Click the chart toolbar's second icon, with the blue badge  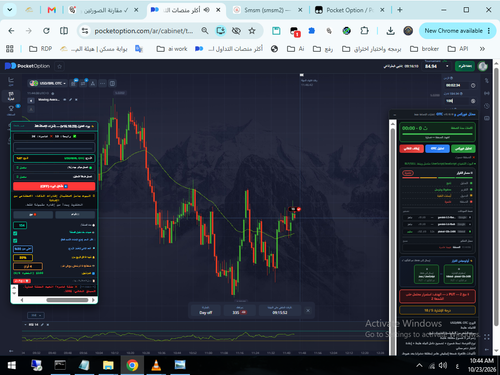coord(83,83)
